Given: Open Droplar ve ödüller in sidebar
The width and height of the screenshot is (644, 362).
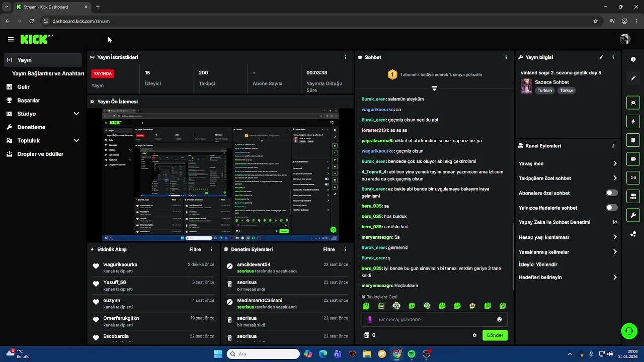Looking at the screenshot, I should point(40,154).
